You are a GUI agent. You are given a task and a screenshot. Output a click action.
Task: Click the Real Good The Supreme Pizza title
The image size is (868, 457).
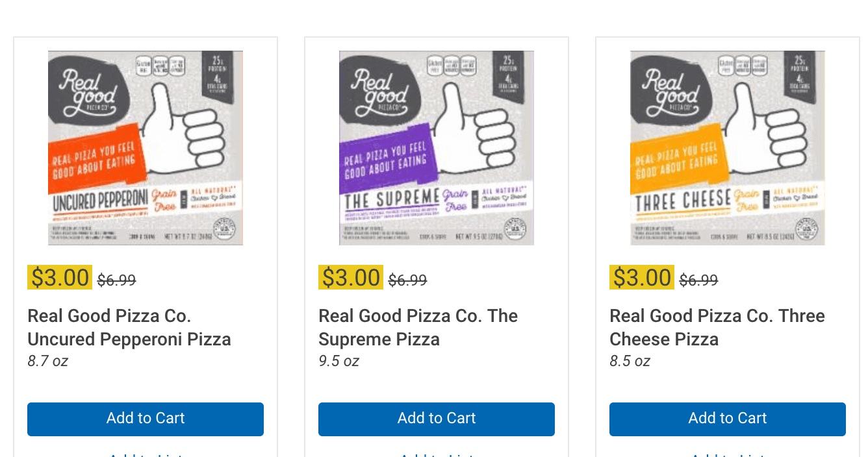coord(418,328)
